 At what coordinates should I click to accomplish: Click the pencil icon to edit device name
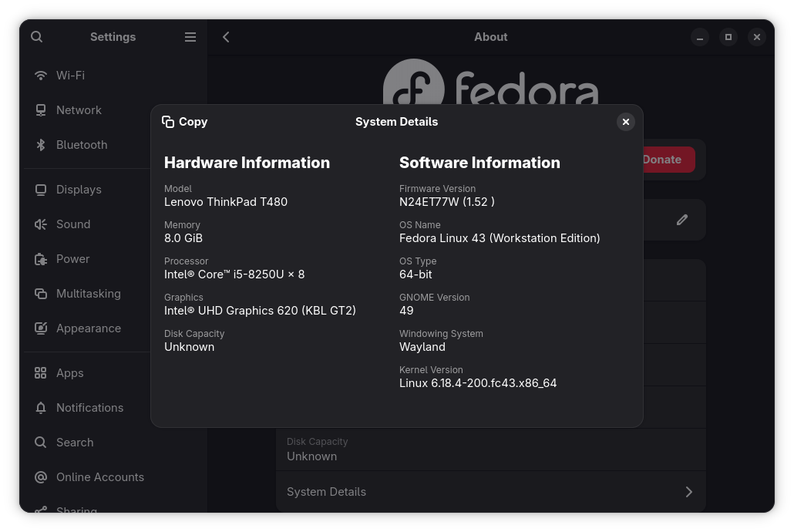(682, 220)
